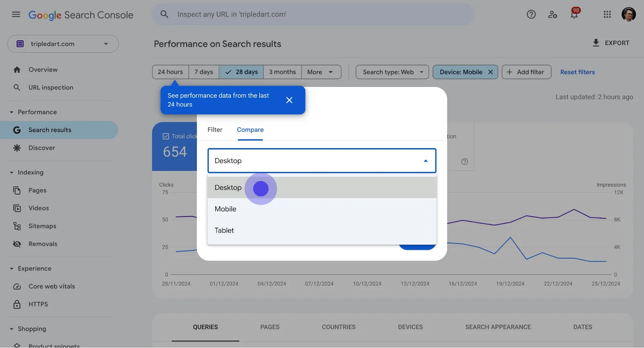
Task: Open the help question mark icon
Action: coord(531,14)
